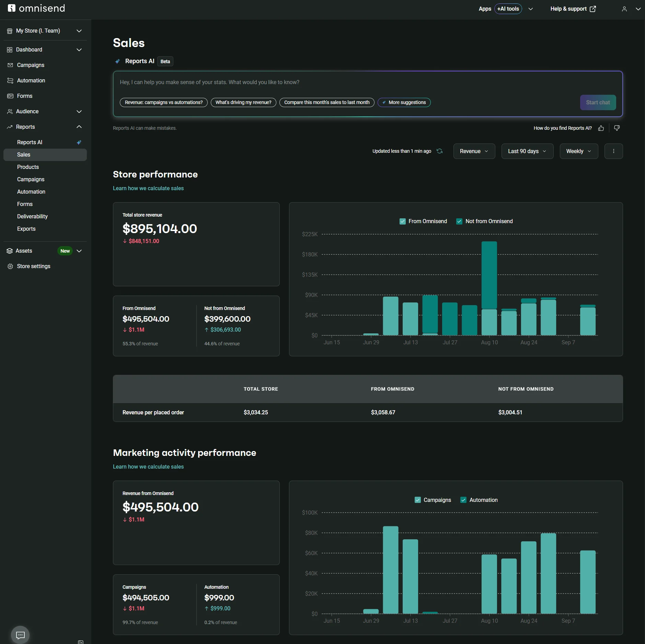Uncheck the Not from Omnisend chart checkbox
The height and width of the screenshot is (644, 645).
(459, 221)
